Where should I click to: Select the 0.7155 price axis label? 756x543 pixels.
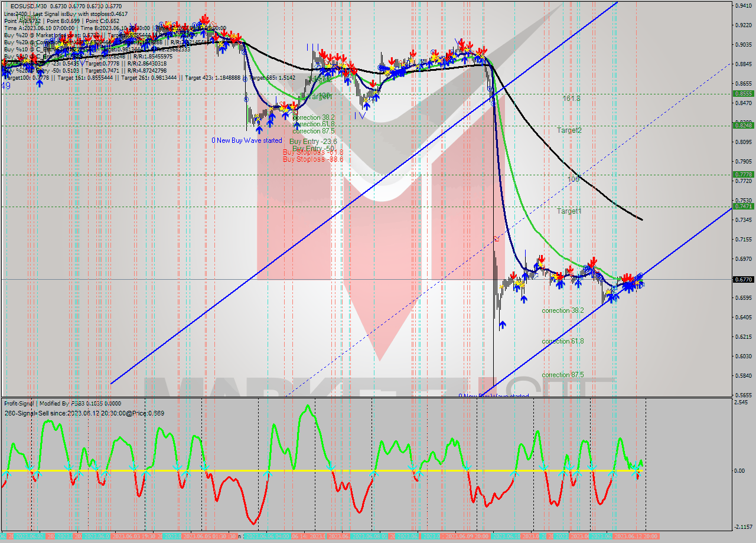742,240
